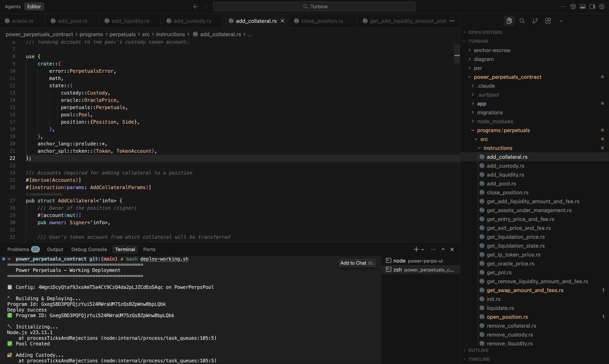
Task: Open get_oracle_price.rs in the file tree
Action: 535,264
